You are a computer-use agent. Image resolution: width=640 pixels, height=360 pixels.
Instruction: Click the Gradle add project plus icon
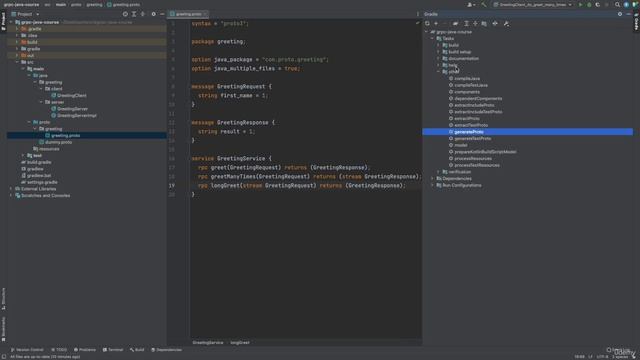coord(436,24)
